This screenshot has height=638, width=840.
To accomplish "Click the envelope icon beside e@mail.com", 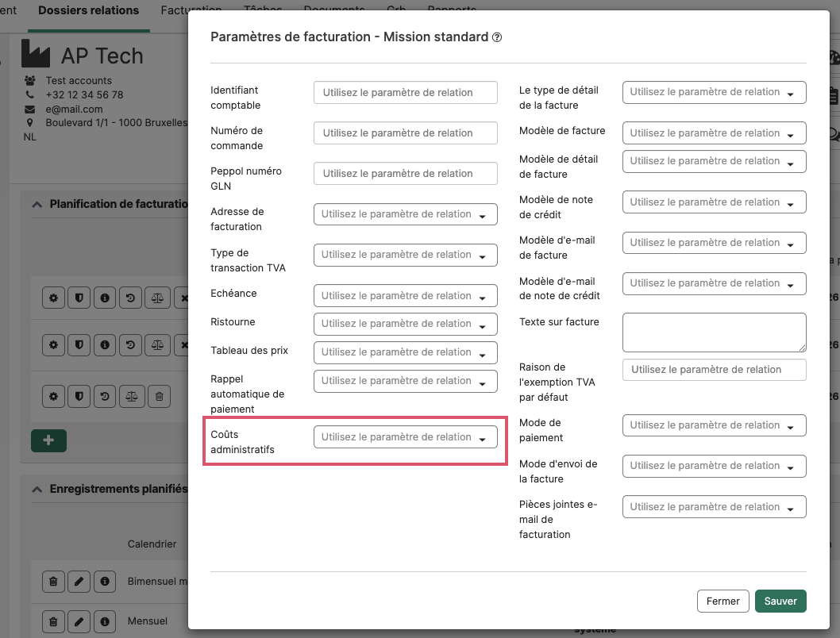I will [x=30, y=110].
